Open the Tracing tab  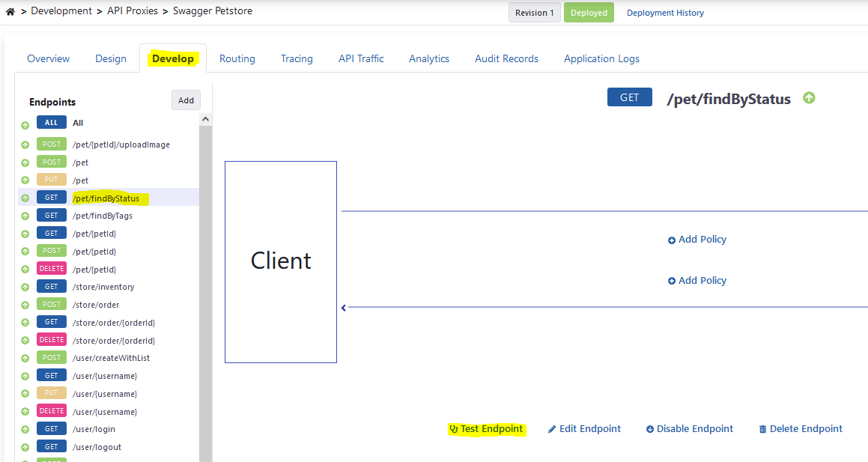[x=297, y=58]
